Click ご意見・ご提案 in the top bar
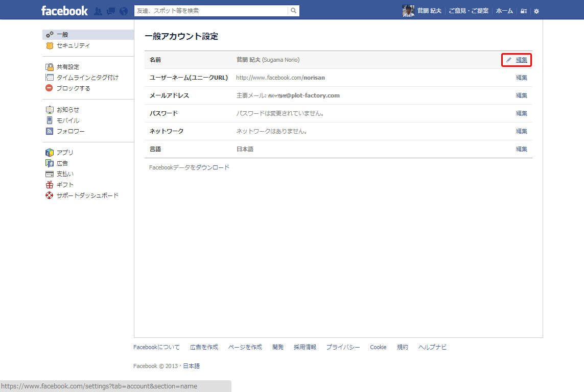The width and height of the screenshot is (584, 392). coord(469,11)
